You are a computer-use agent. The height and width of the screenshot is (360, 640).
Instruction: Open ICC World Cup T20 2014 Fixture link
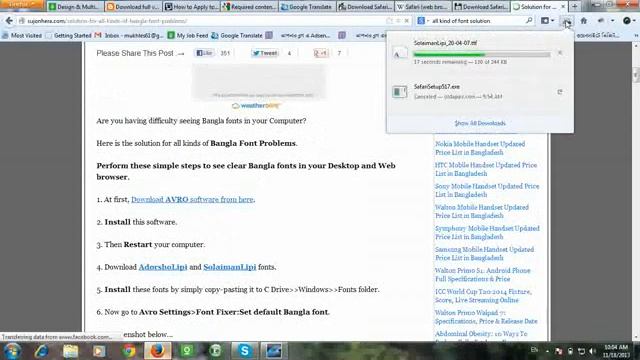[483, 296]
